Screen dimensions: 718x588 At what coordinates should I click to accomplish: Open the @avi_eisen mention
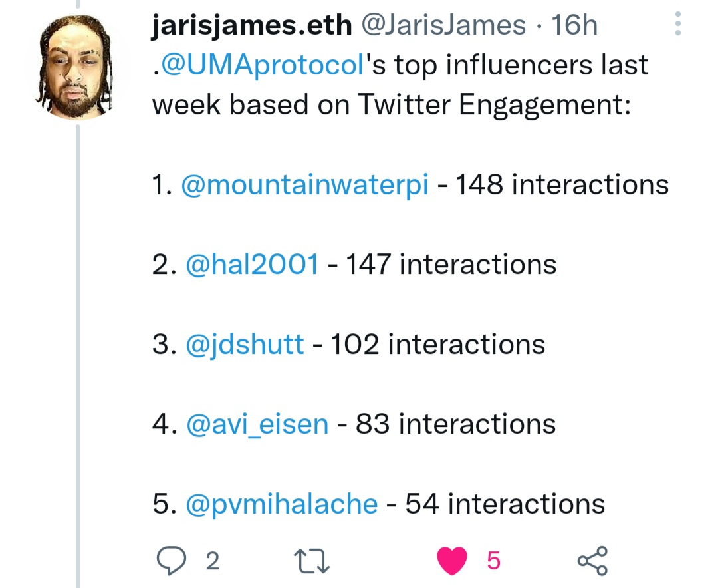[257, 424]
